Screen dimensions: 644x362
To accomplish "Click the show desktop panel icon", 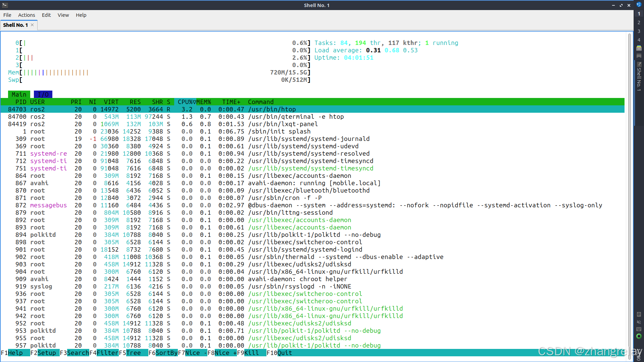I will pos(639,56).
